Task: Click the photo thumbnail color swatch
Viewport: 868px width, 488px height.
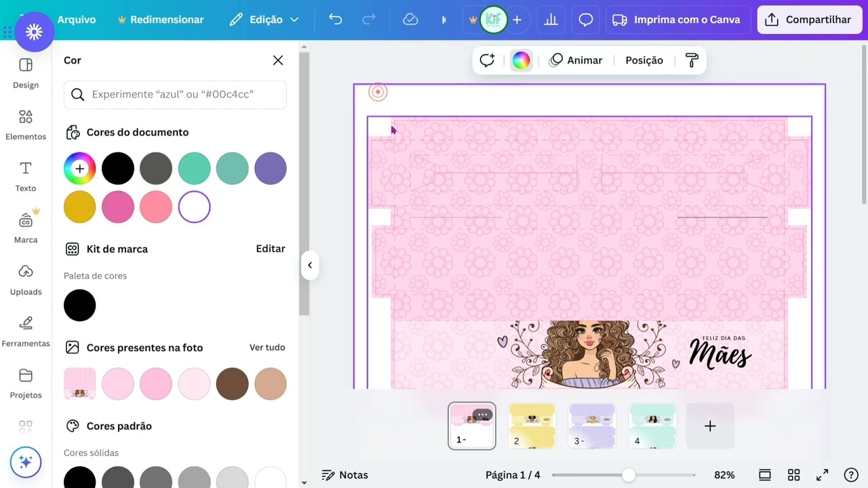Action: coord(80,384)
